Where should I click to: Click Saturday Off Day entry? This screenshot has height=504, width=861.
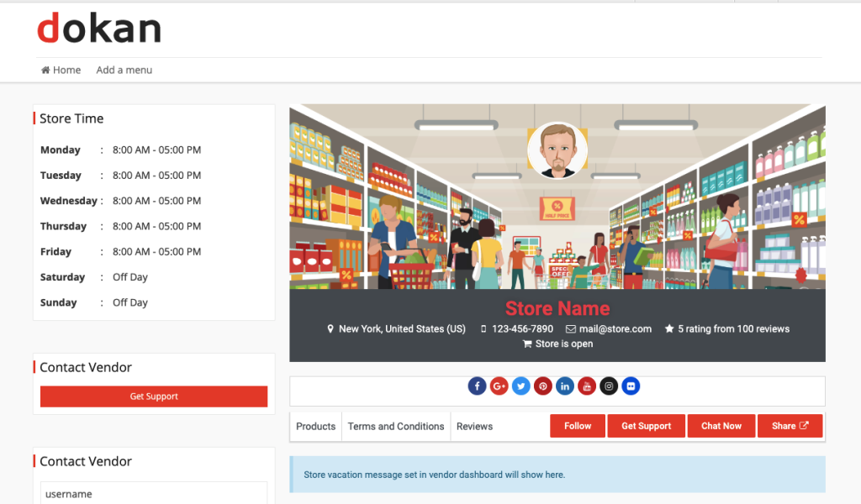click(130, 277)
